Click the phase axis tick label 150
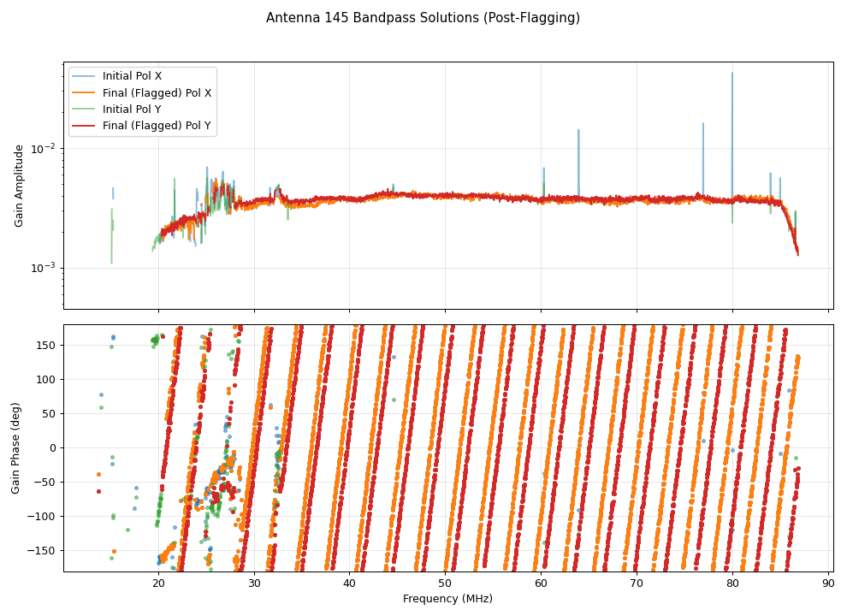 click(48, 345)
